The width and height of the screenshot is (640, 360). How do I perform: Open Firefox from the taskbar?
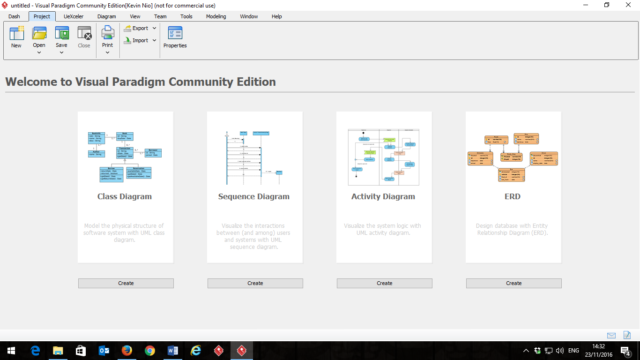[127, 351]
